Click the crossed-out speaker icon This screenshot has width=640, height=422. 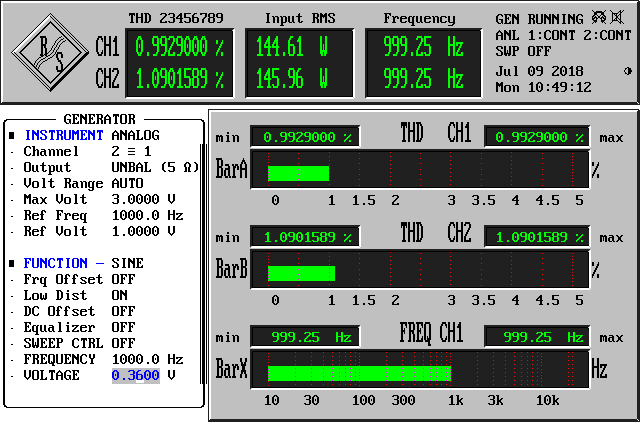click(617, 18)
